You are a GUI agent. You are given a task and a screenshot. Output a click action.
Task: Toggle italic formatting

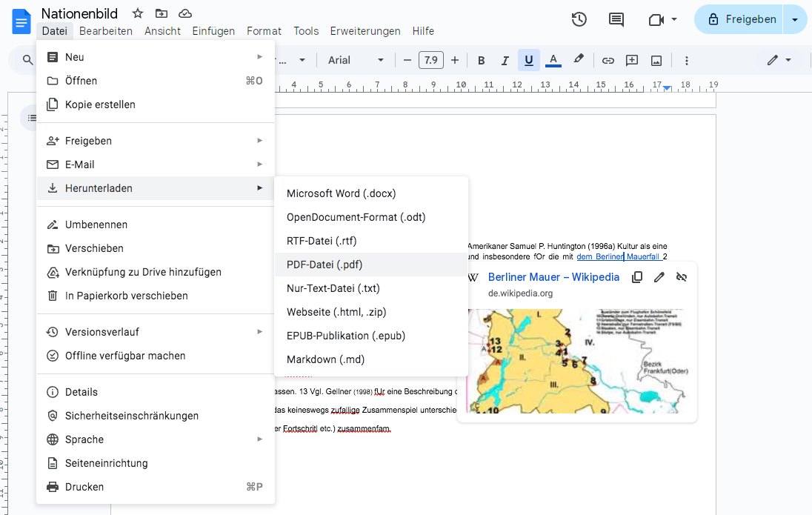coord(505,61)
